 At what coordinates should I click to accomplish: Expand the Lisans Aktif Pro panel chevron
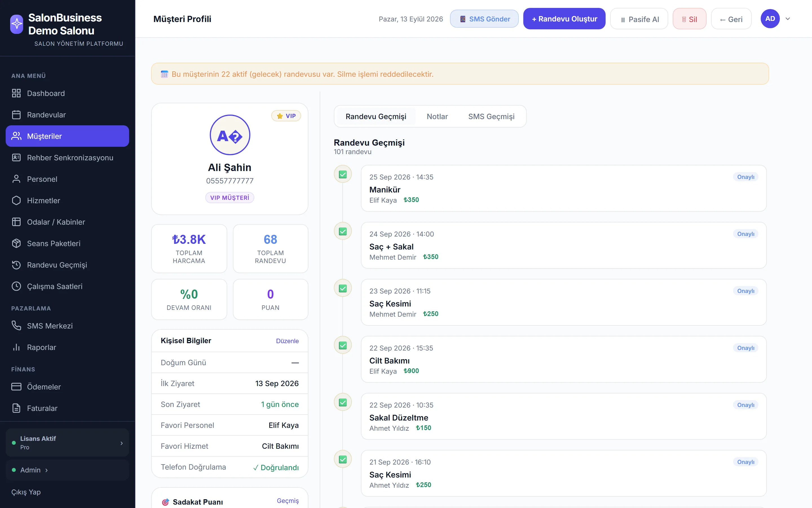coord(122,443)
